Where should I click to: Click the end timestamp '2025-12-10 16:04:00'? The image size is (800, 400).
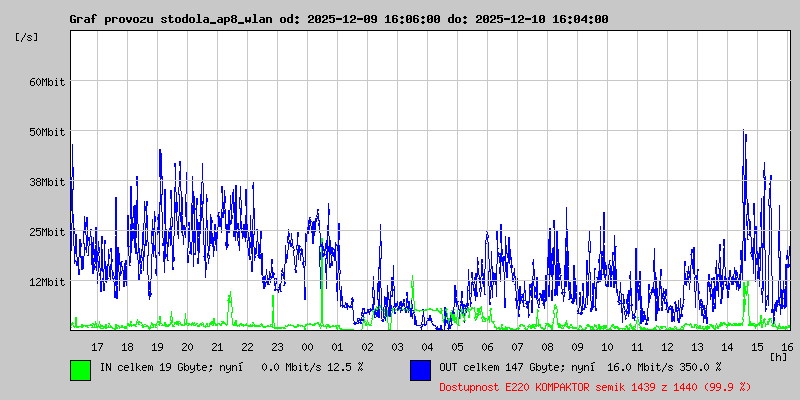click(542, 19)
